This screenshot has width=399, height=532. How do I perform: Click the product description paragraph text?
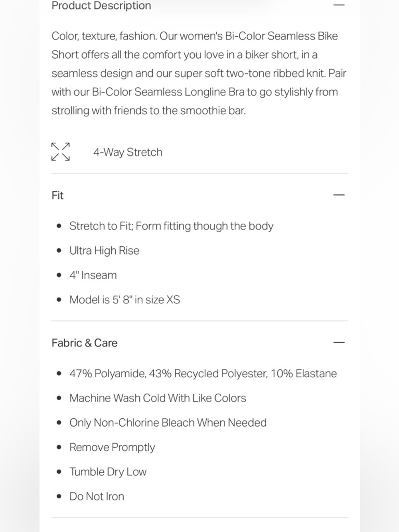pyautogui.click(x=199, y=73)
